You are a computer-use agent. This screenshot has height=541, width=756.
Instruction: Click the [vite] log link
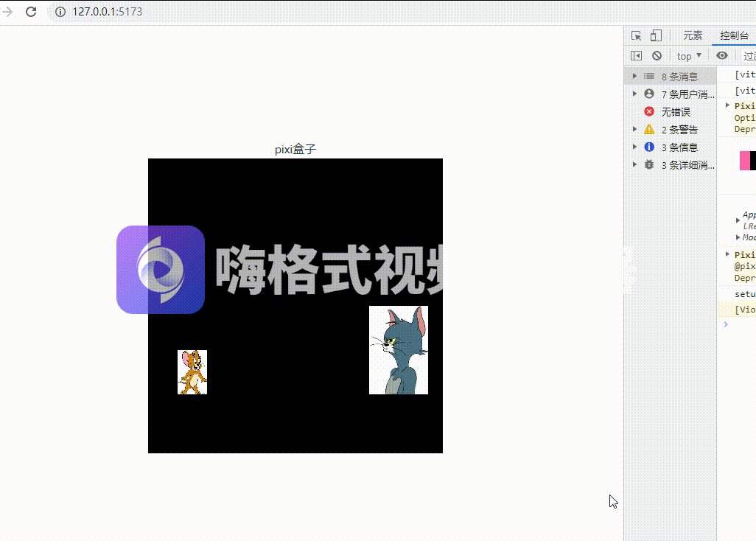point(745,74)
